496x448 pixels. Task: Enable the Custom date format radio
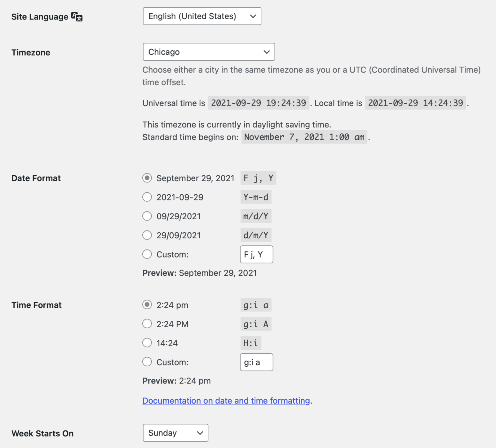coord(147,254)
